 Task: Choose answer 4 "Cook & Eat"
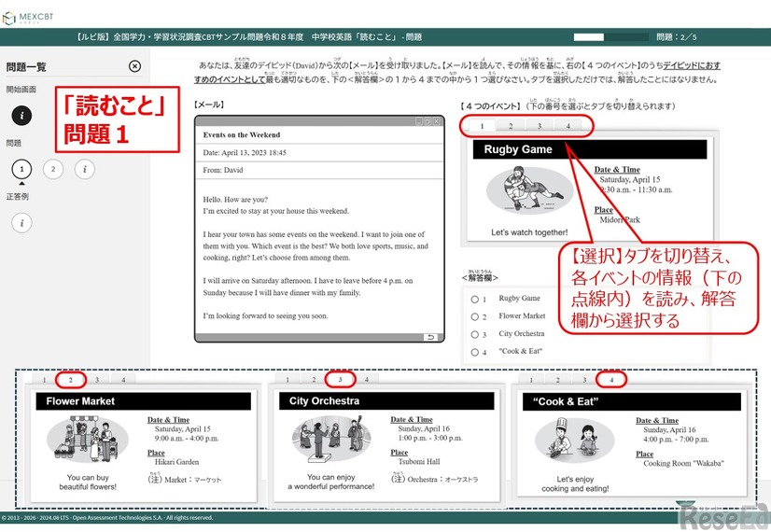point(475,352)
